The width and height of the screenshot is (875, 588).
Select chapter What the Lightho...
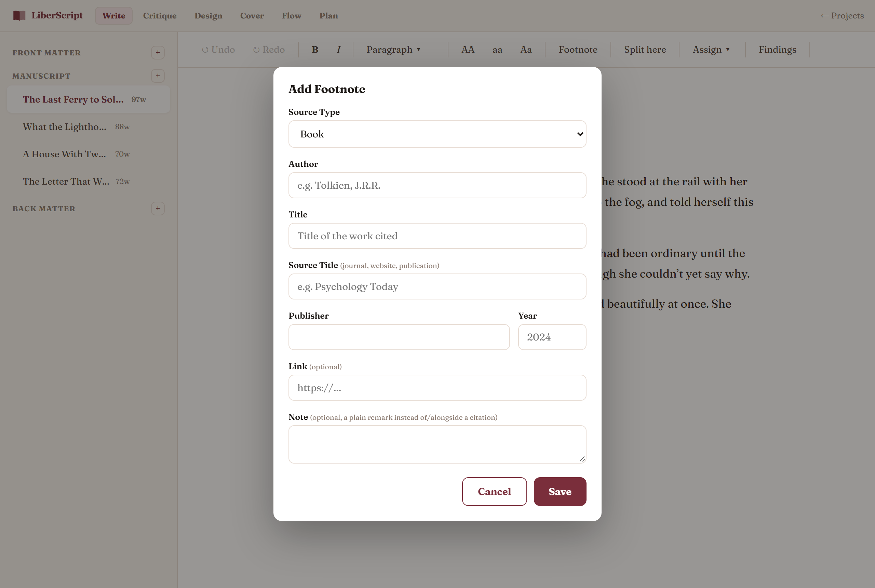click(x=89, y=127)
